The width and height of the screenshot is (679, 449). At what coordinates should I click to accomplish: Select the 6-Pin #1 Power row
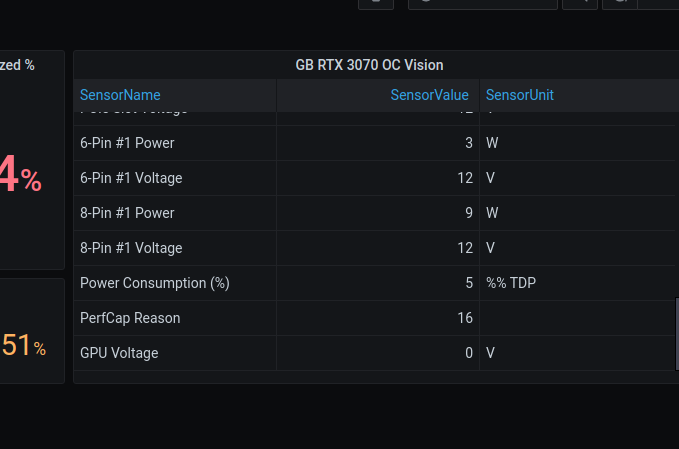tap(375, 143)
